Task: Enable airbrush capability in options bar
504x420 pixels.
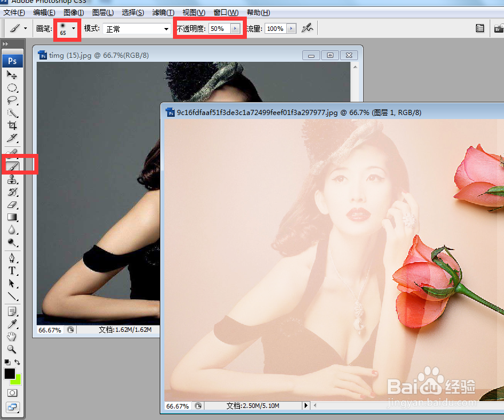Action: tap(307, 28)
